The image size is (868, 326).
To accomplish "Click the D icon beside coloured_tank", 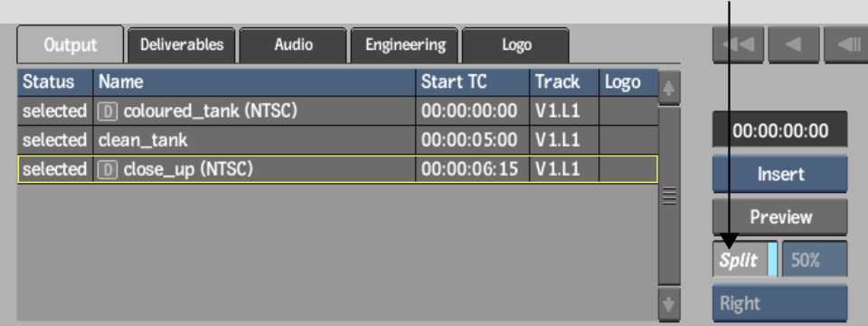I will [108, 111].
